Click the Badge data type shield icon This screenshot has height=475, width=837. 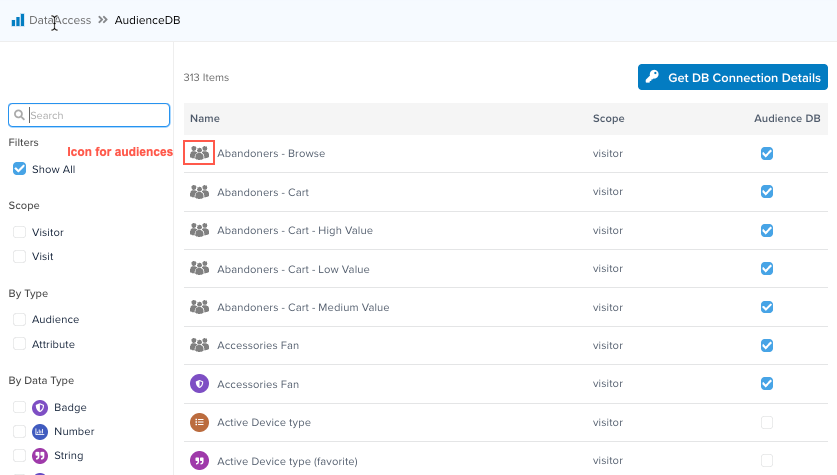coord(40,407)
